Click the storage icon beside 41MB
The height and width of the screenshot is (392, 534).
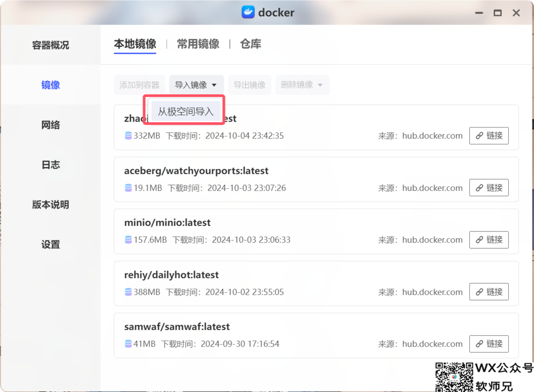(128, 344)
